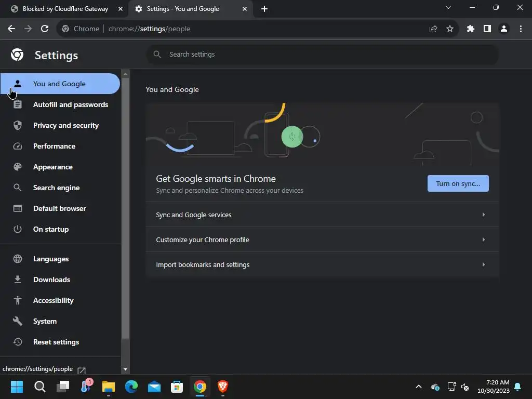Open System settings in sidebar
The width and height of the screenshot is (532, 399).
(60, 321)
